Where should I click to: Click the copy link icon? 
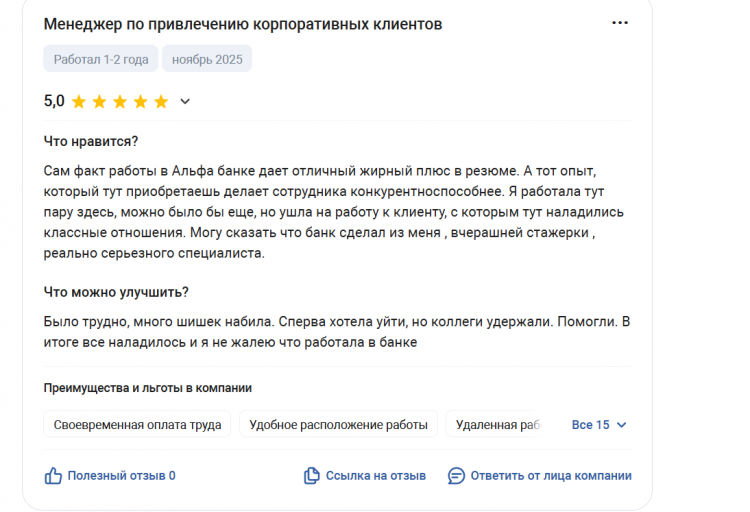tap(311, 476)
